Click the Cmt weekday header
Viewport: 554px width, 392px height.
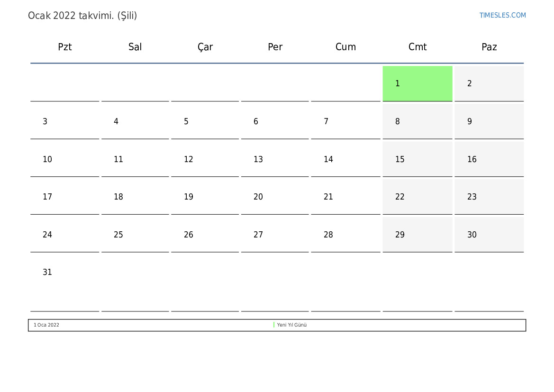[x=418, y=47]
